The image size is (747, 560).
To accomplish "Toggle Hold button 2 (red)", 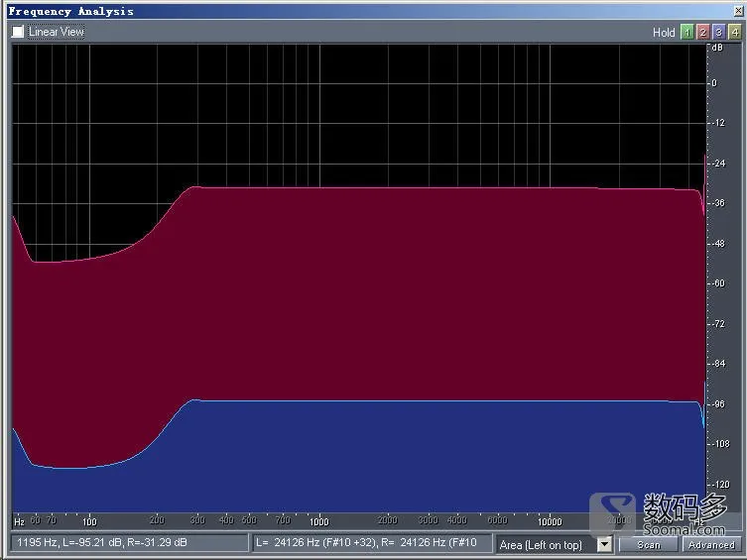I will pyautogui.click(x=702, y=33).
